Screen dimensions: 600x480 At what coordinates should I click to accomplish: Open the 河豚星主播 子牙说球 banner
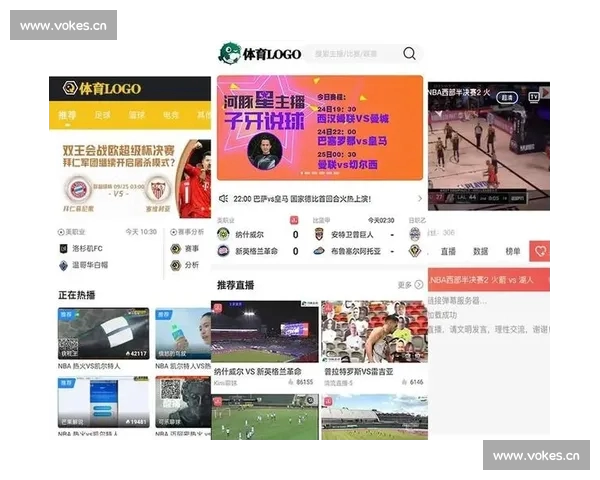[320, 127]
